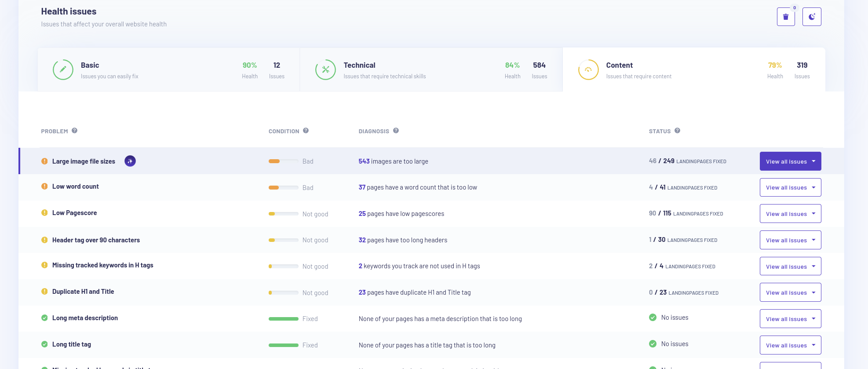The width and height of the screenshot is (868, 369).
Task: Open help icon next to PROBLEM header
Action: click(74, 131)
